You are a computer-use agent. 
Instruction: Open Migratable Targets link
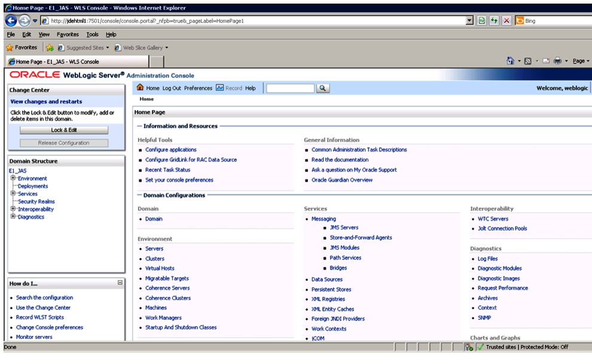(x=167, y=279)
